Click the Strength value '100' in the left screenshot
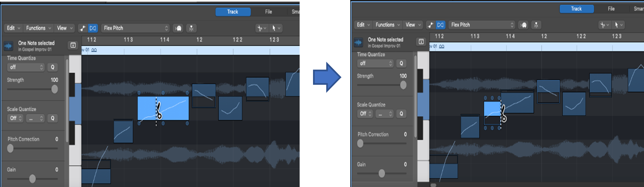 pyautogui.click(x=55, y=80)
